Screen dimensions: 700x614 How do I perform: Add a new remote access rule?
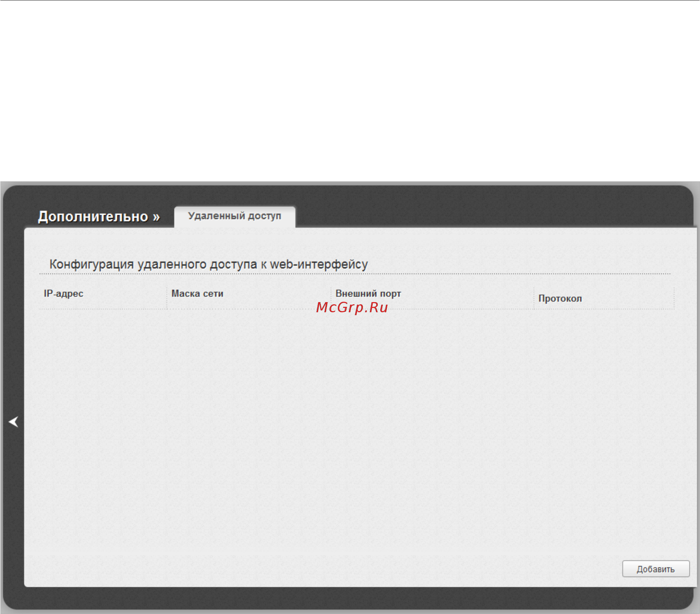656,569
